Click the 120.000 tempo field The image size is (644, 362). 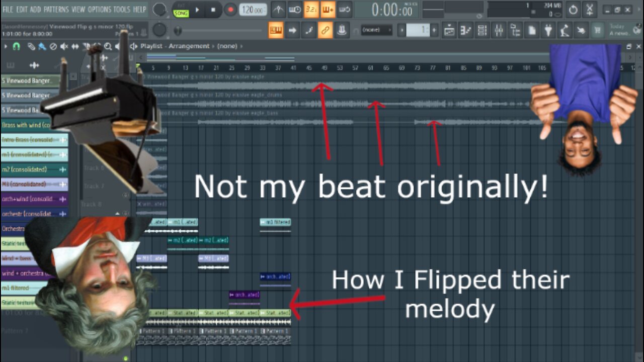click(253, 10)
